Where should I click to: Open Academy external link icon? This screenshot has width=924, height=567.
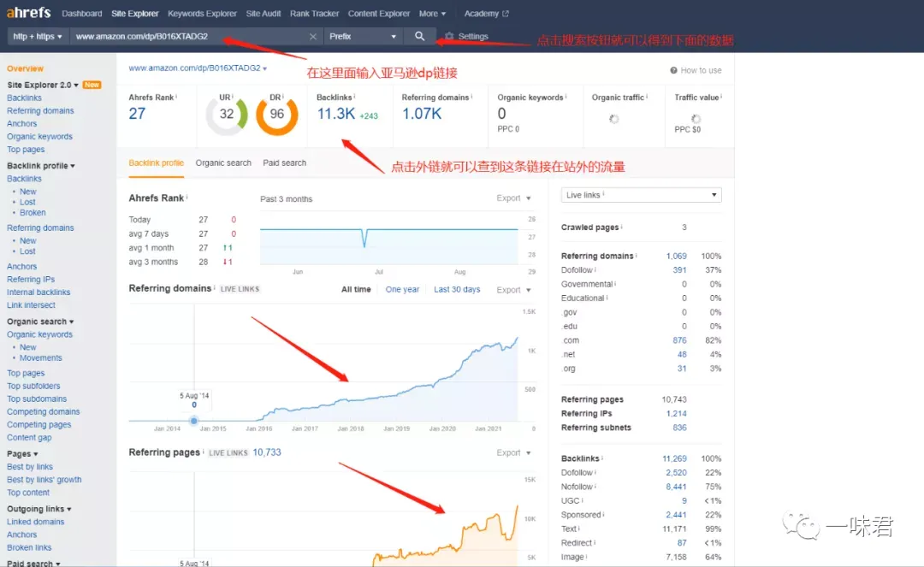point(505,14)
